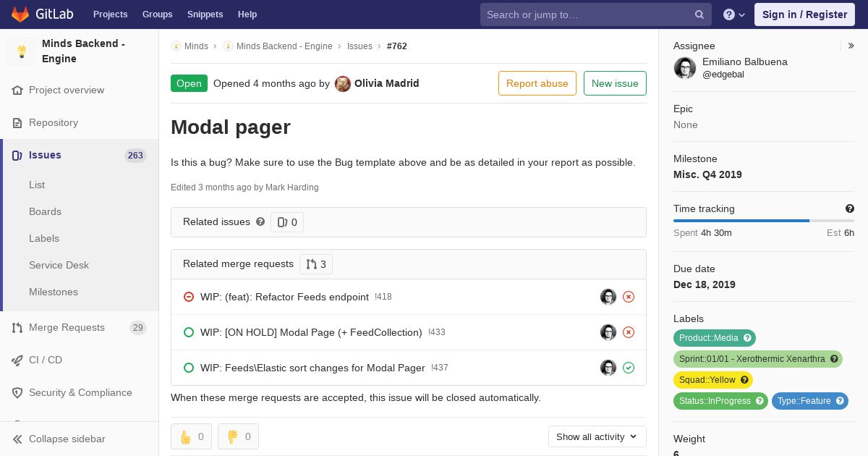Screen dimensions: 868x456
Task: Click the Emiliano Balbuena assignee avatar
Action: (685, 68)
